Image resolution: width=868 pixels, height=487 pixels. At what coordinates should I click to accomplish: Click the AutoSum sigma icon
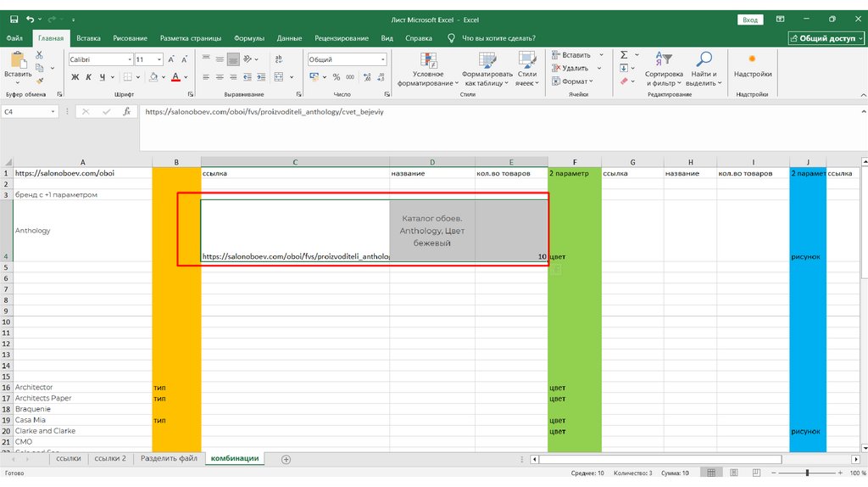click(624, 54)
